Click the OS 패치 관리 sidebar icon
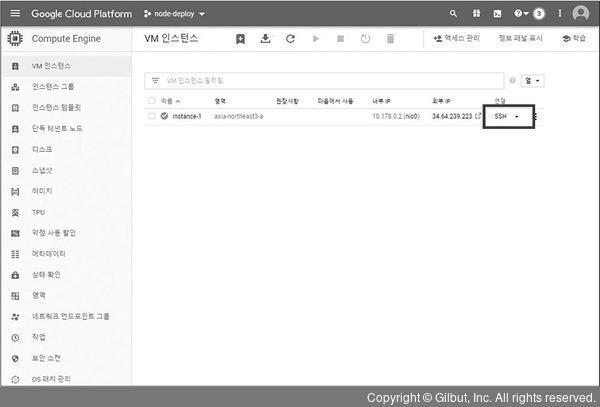Screen dimensions: 600x407 (15, 379)
